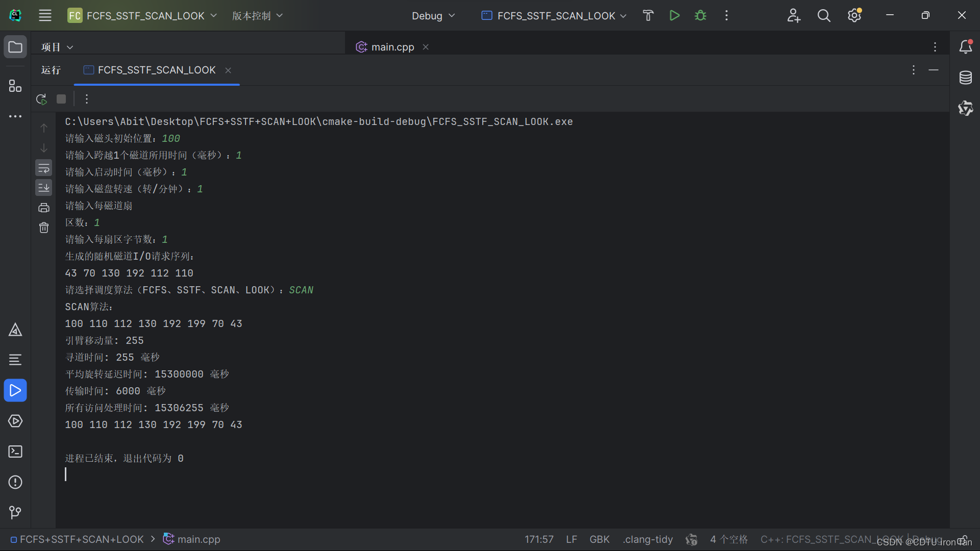Open the Run tool window in sidebar
Screen dimensions: 980x551
click(15, 390)
